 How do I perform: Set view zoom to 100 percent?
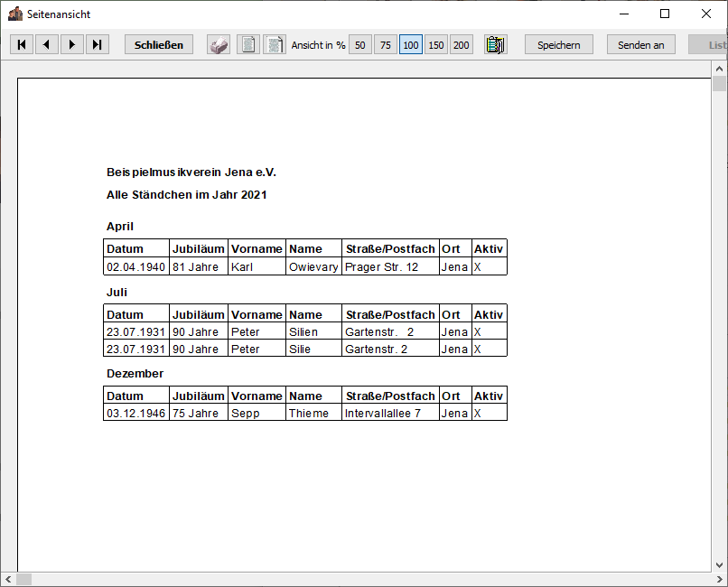[411, 45]
